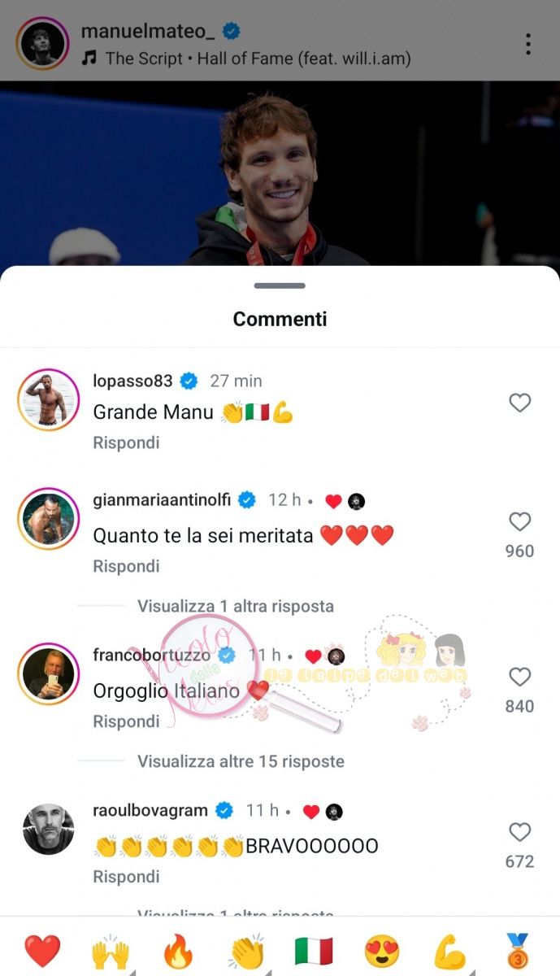
Task: Insert the red heart emoji reaction
Action: [x=42, y=950]
